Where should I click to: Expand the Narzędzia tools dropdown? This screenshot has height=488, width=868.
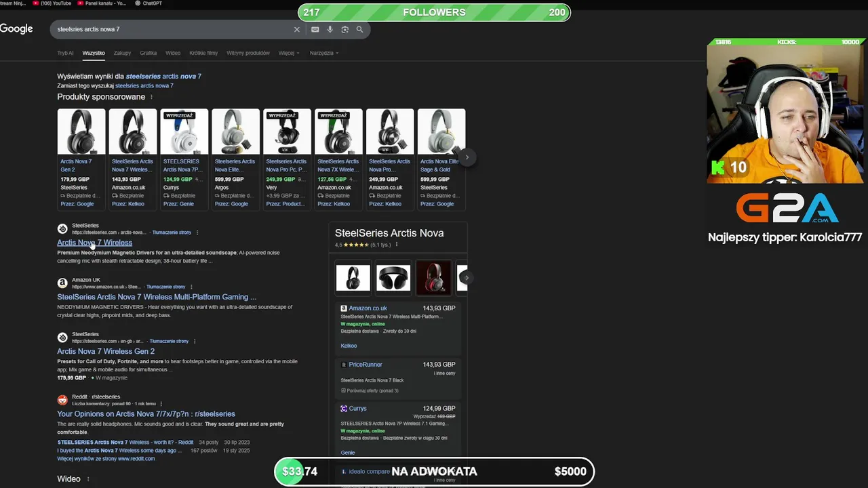pos(324,53)
